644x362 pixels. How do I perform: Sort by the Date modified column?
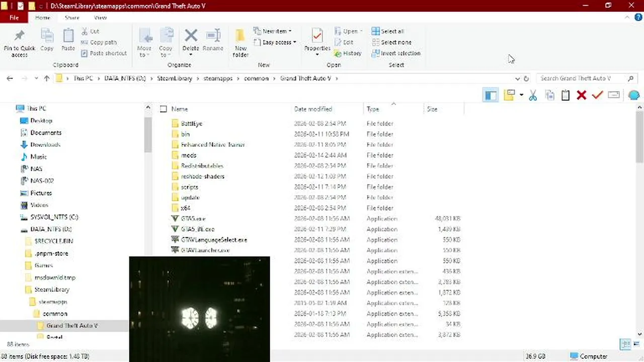[x=313, y=109]
